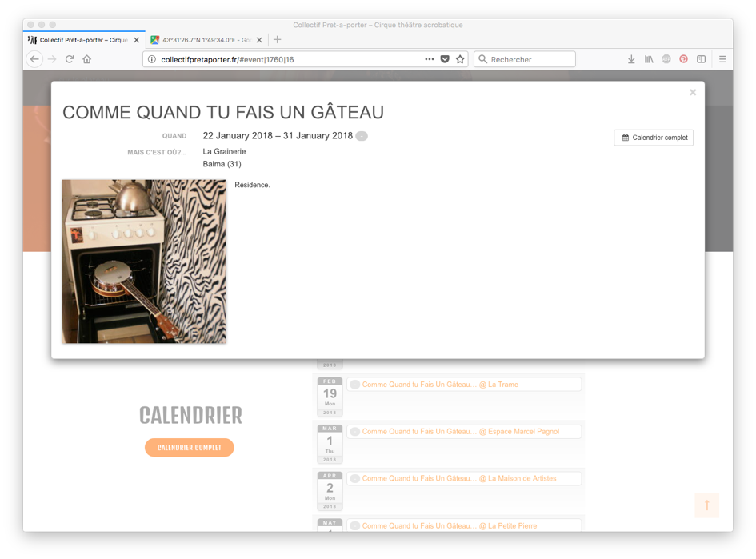Click the gray badge after the date
Viewport: 756px width, 559px height.
coord(362,136)
